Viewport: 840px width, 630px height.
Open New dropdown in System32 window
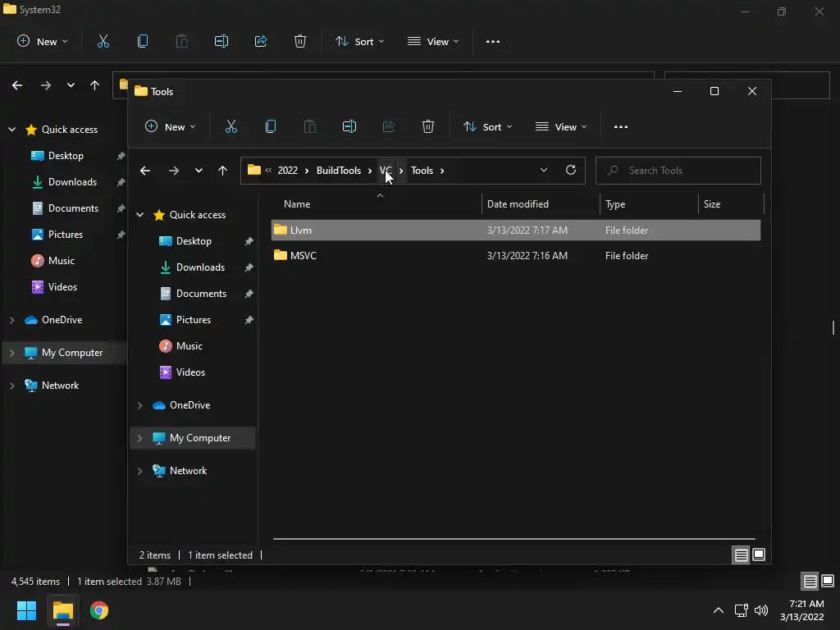[43, 41]
